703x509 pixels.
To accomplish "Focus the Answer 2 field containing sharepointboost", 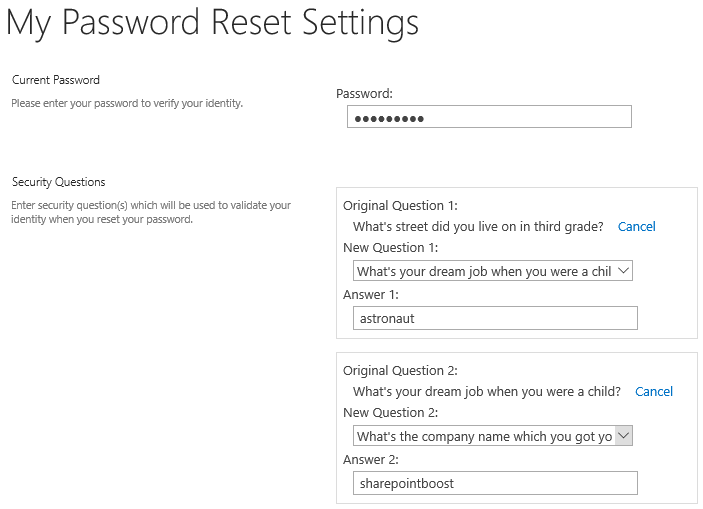I will click(x=495, y=483).
